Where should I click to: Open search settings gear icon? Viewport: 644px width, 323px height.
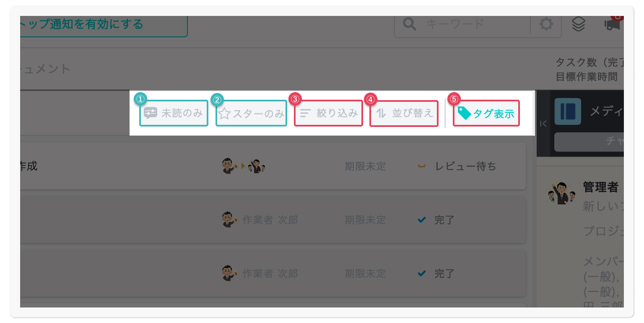coord(546,24)
